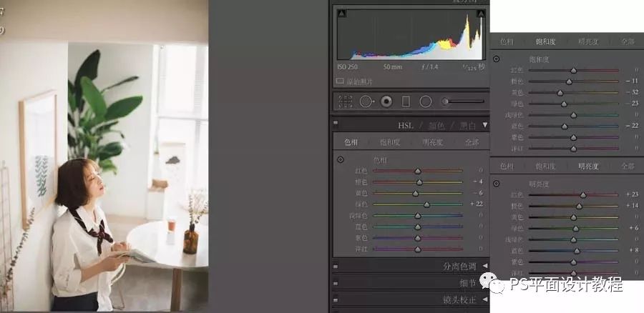Activate the luminance (明亮度) targeted adjustment tool
The image size is (644, 313).
tap(496, 184)
